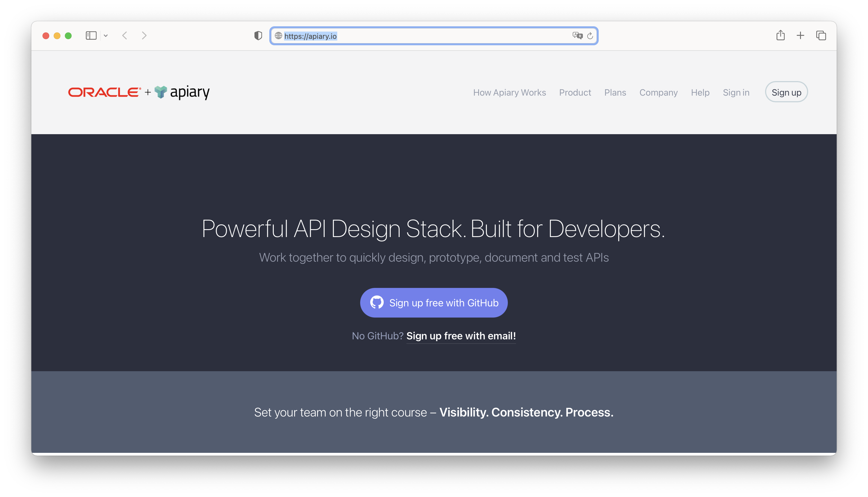Go to Plans page
868x497 pixels.
[x=615, y=93]
